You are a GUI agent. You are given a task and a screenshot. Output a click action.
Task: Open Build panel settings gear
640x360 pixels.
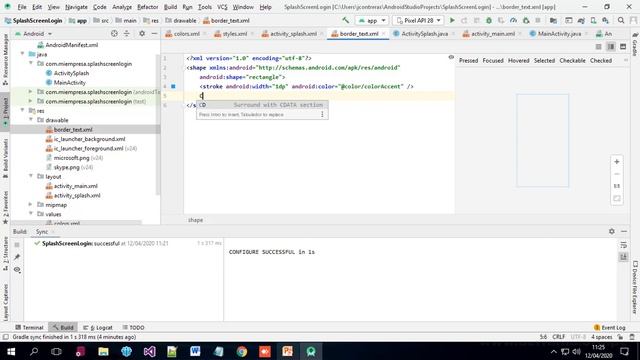coord(611,231)
